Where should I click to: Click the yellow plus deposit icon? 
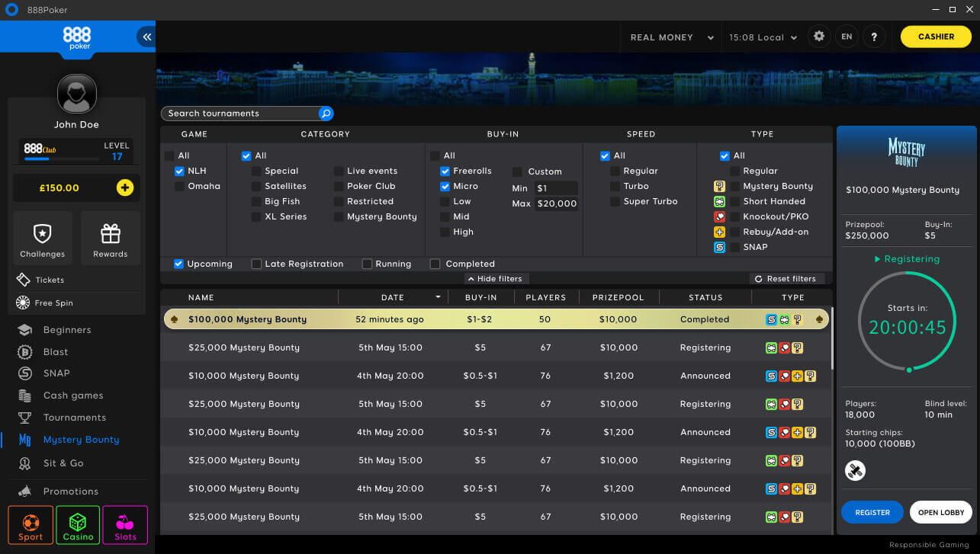(124, 187)
